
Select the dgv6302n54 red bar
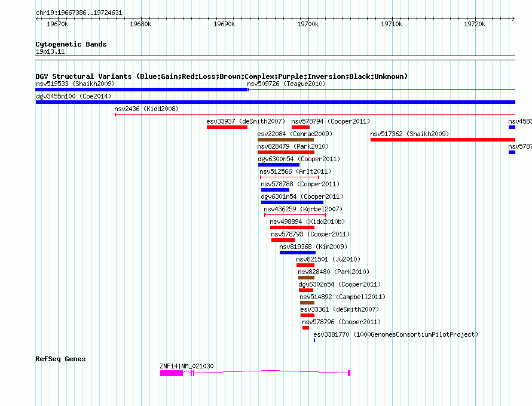click(x=306, y=290)
